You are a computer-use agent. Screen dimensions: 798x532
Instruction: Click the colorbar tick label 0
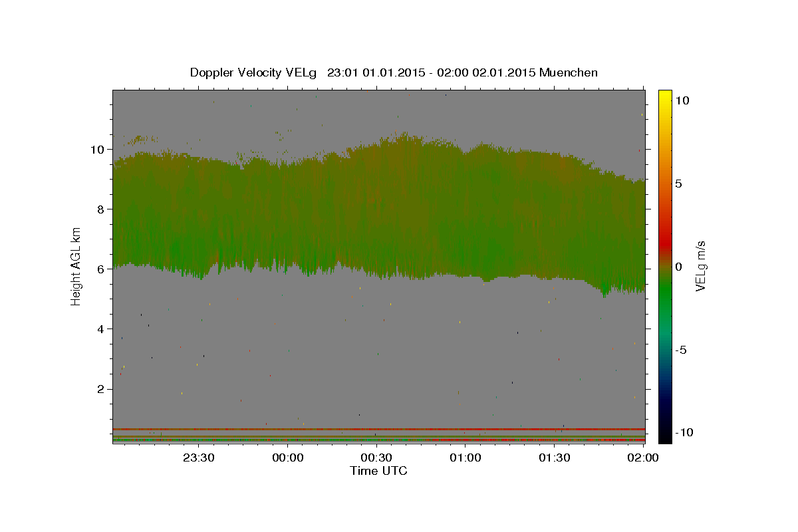678,267
